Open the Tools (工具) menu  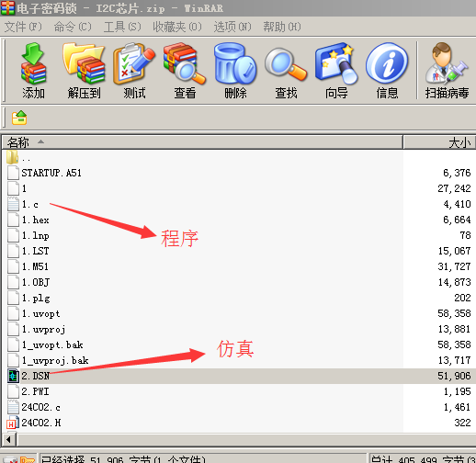point(122,27)
